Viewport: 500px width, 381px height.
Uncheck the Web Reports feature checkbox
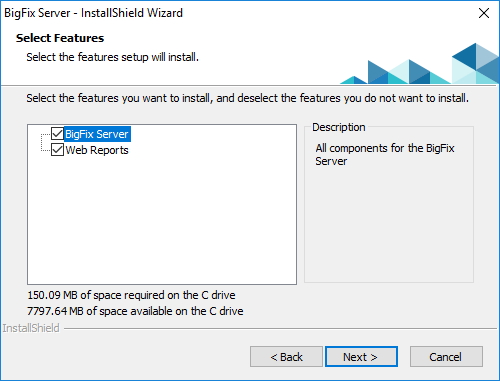point(57,150)
